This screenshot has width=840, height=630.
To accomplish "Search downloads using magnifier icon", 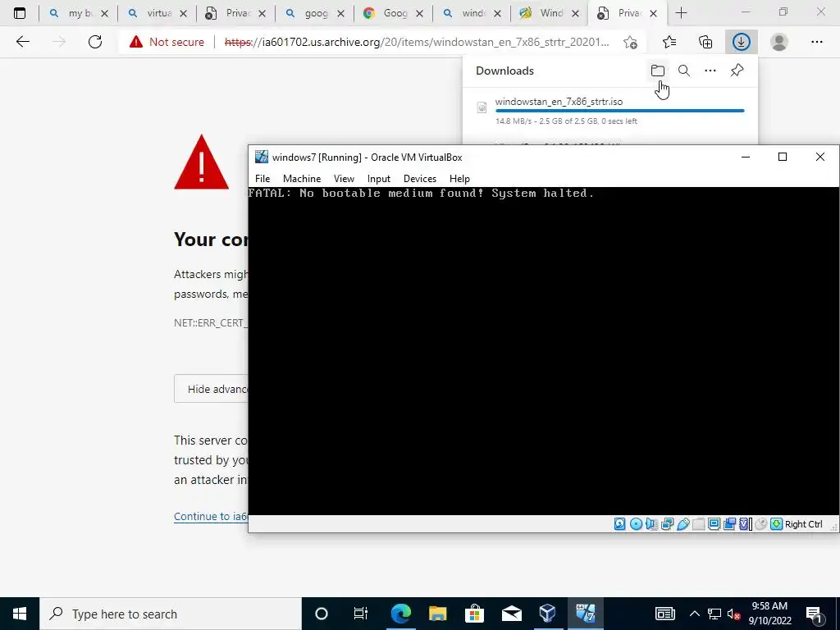I will point(684,71).
